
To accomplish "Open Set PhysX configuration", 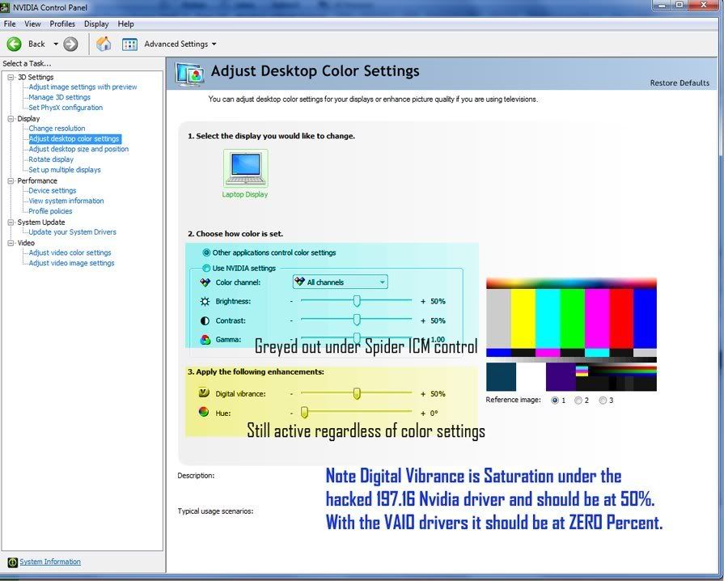I will pos(66,108).
